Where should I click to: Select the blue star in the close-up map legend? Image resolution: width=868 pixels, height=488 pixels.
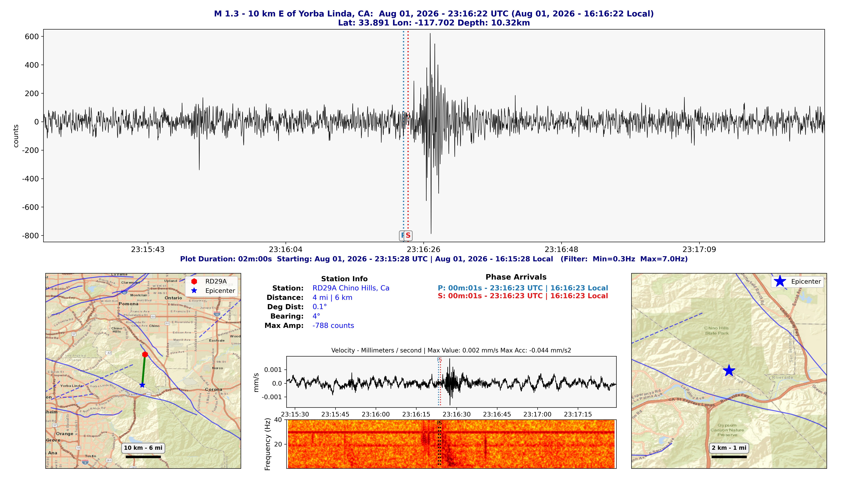780,281
